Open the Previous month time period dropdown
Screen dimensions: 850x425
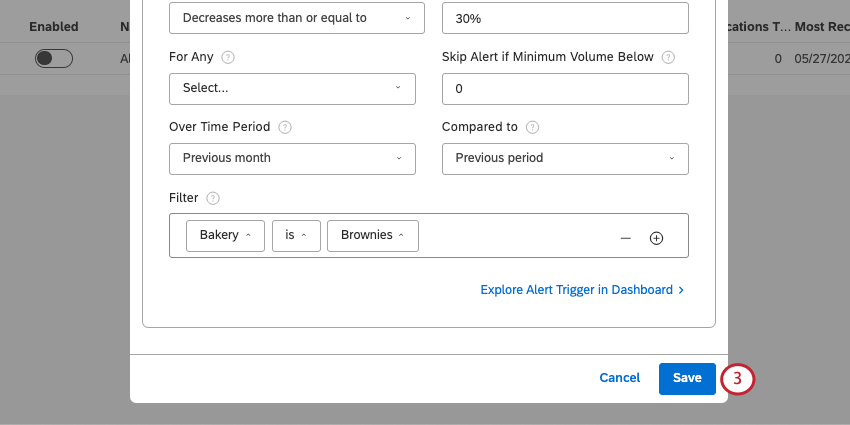292,158
